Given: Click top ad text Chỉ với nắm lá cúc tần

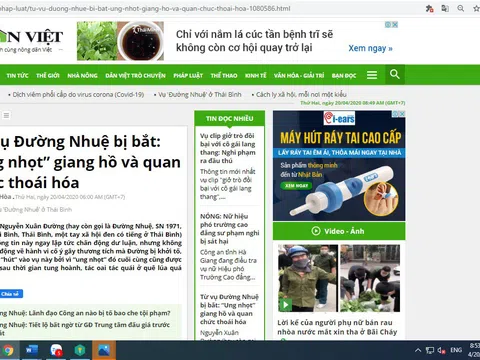Looking at the screenshot, I should (x=254, y=41).
